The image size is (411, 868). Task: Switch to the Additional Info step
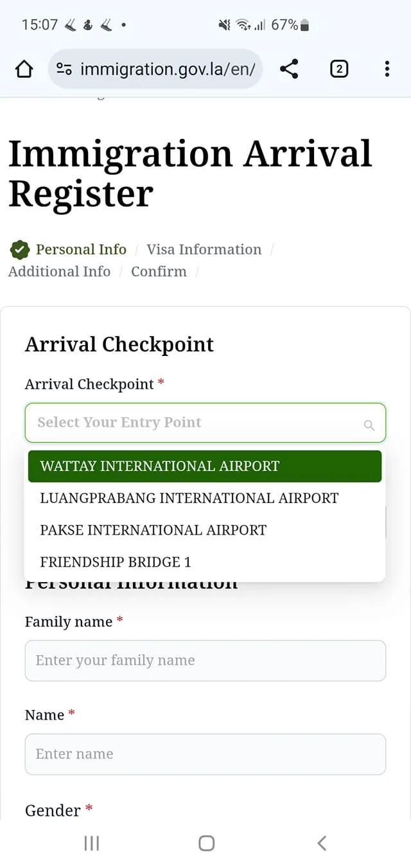59,271
